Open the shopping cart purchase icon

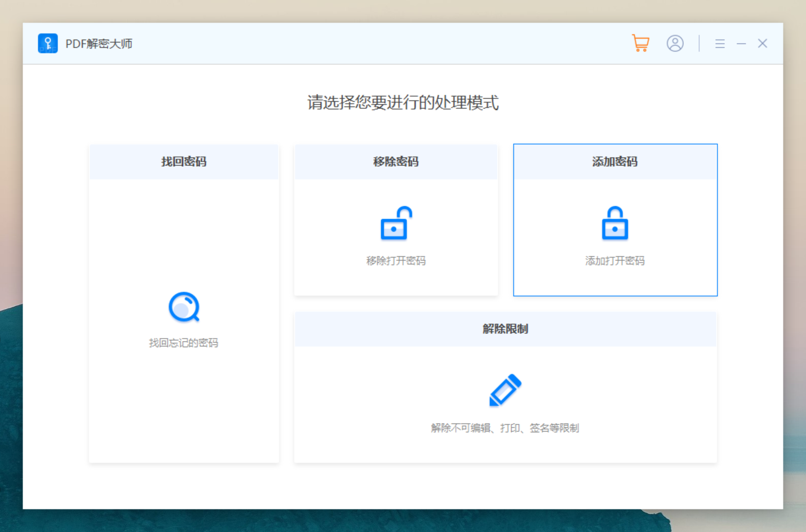click(641, 43)
